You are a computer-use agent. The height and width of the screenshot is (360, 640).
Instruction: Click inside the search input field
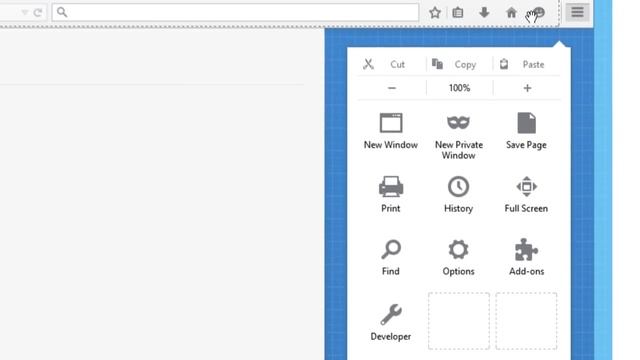point(236,12)
